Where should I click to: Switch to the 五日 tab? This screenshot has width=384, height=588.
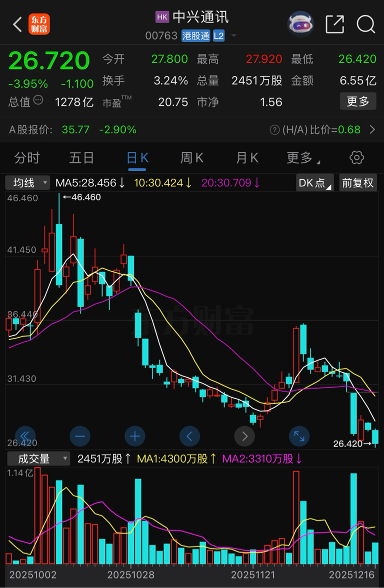pos(81,158)
